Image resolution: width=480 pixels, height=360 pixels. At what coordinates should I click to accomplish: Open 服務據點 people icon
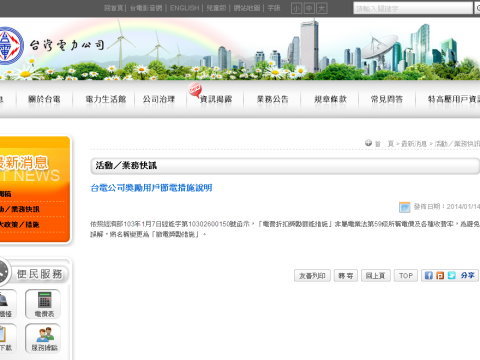point(43,338)
